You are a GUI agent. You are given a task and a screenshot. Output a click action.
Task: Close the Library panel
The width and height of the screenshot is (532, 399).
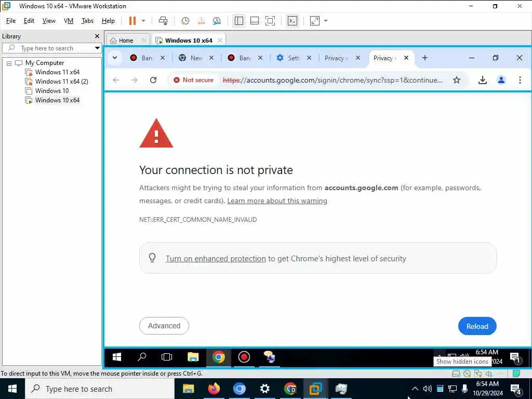[x=97, y=36]
